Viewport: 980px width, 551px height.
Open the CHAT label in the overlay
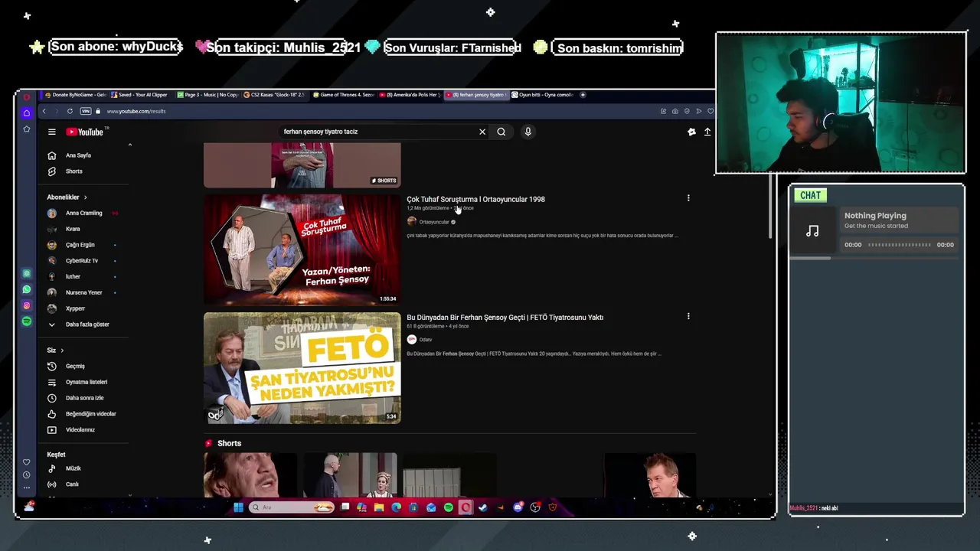pos(810,195)
